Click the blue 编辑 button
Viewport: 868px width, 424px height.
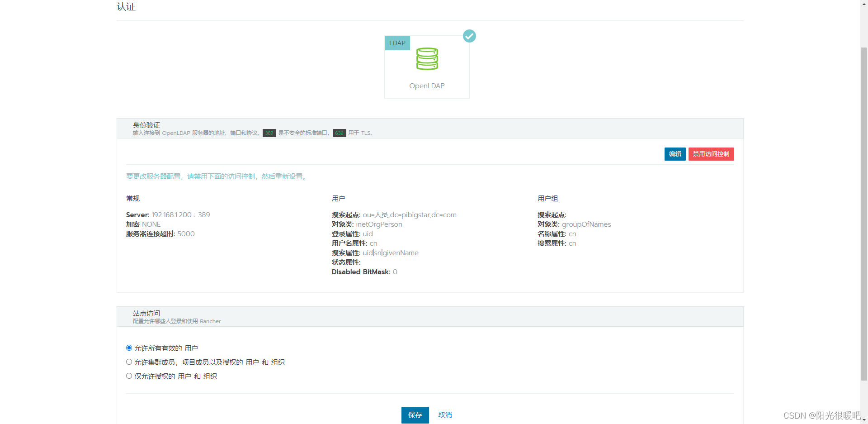point(675,154)
